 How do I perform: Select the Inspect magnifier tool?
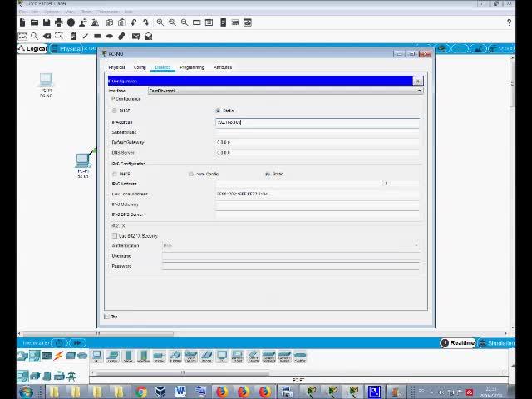tap(34, 36)
